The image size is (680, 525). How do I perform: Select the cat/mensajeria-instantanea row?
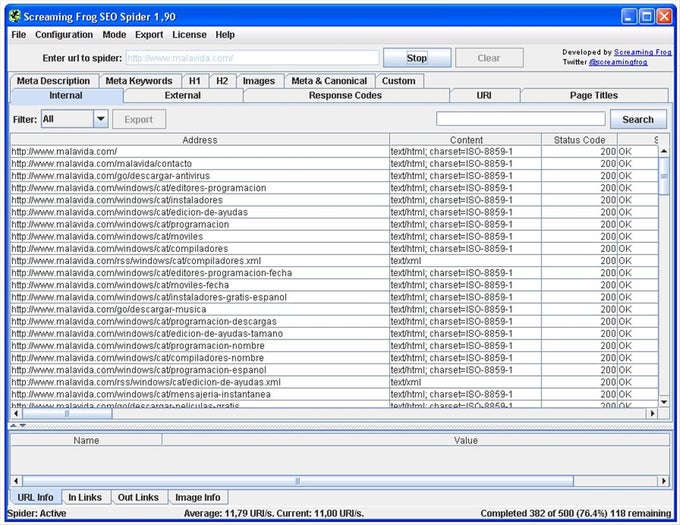tap(334, 395)
